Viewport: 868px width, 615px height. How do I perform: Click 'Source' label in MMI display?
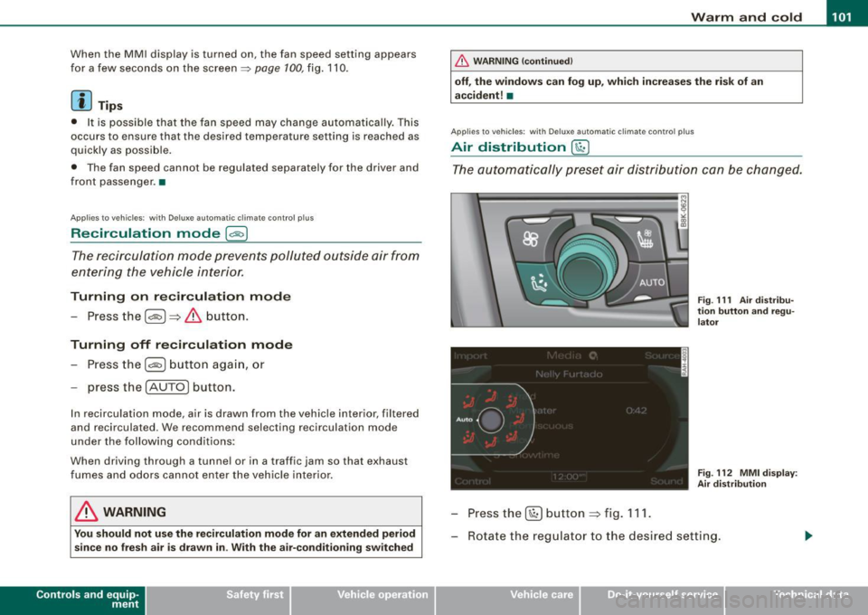click(662, 355)
